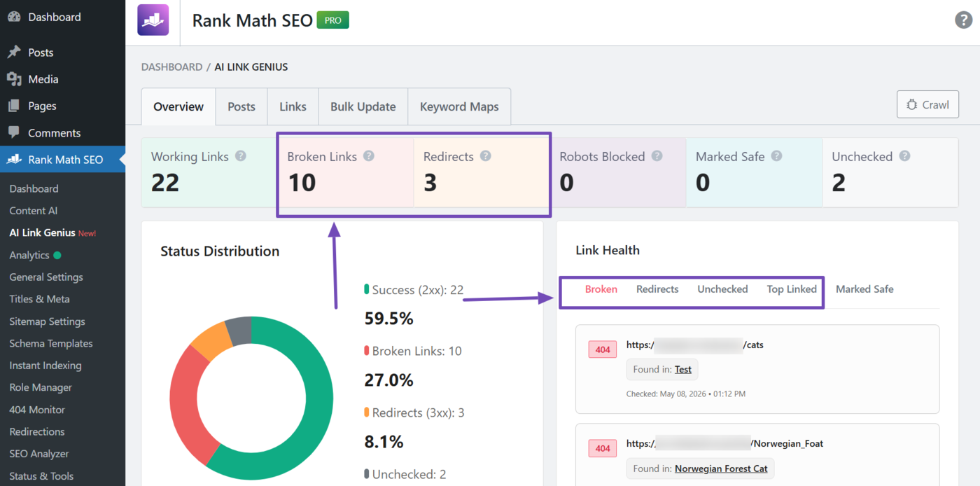Screen dimensions: 980x486
Task: Click the Working Links 22 stat card
Action: tap(209, 172)
